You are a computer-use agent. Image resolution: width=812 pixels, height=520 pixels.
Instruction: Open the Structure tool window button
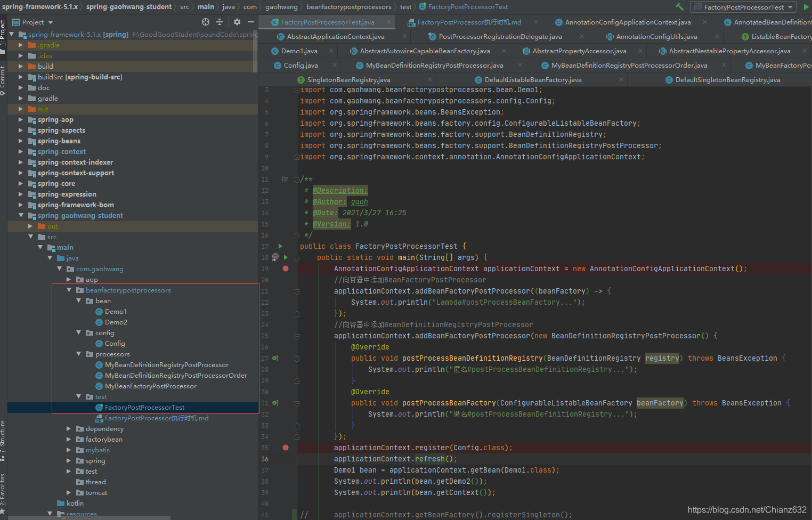point(3,441)
